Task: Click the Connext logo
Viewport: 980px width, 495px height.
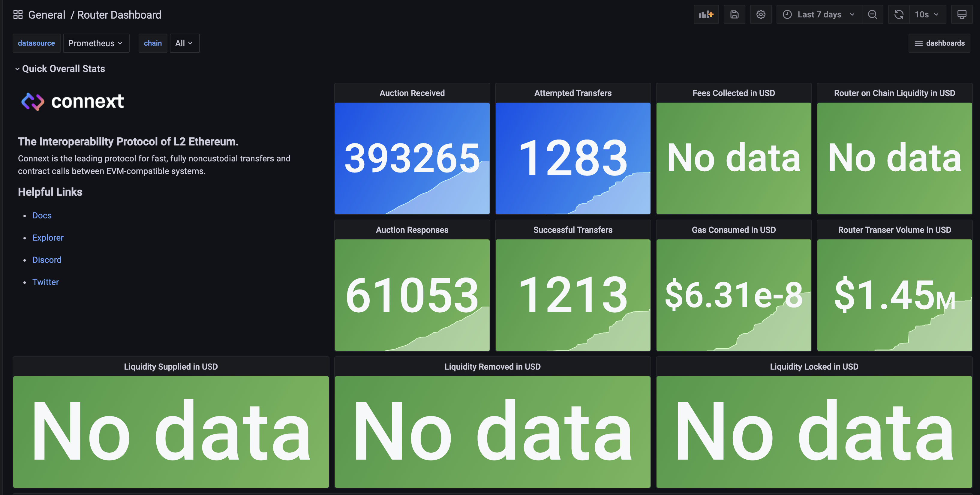Action: (34, 101)
